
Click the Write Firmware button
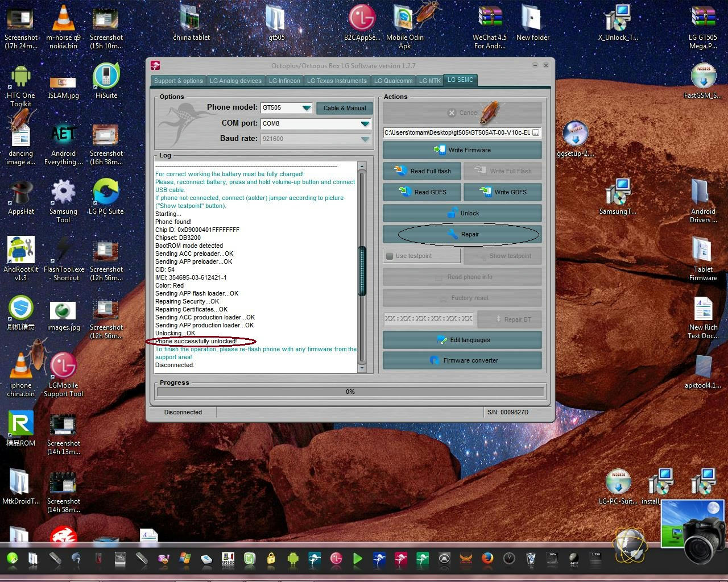(x=462, y=150)
